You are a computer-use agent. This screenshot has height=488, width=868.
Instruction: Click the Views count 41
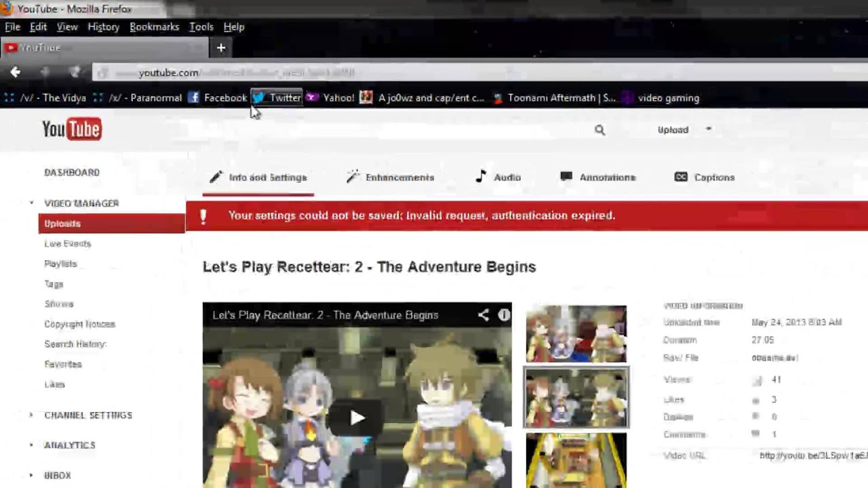[x=776, y=380]
